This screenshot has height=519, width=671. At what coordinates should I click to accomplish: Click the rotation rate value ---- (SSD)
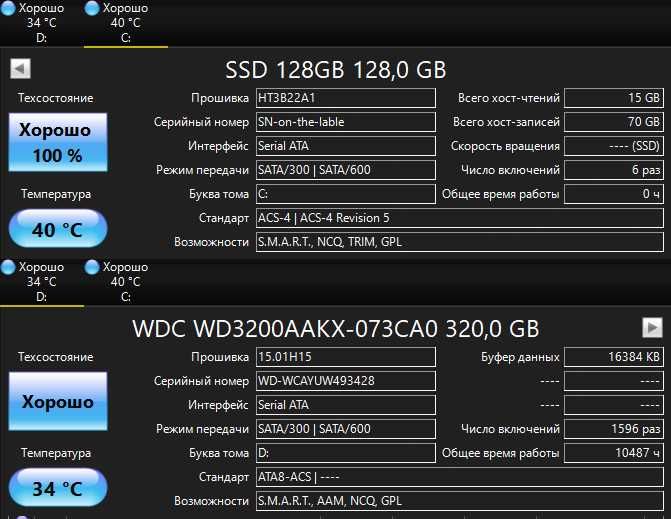coord(614,146)
